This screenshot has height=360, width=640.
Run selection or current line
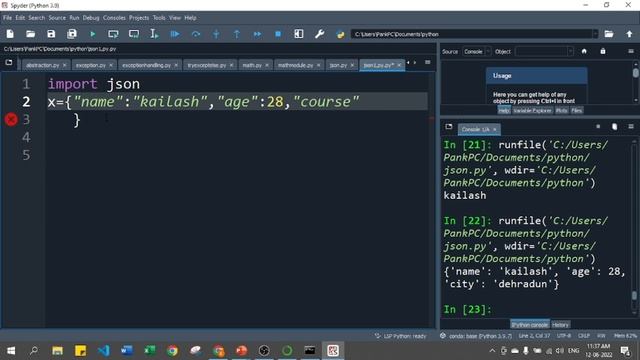[x=154, y=34]
